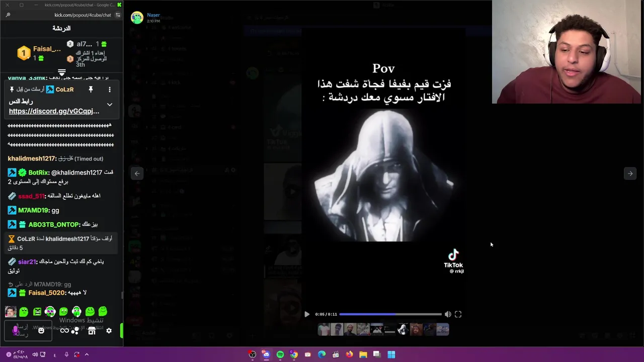Click top gifter Faisal_ on leaderboard
This screenshot has height=362, width=644.
[47, 49]
